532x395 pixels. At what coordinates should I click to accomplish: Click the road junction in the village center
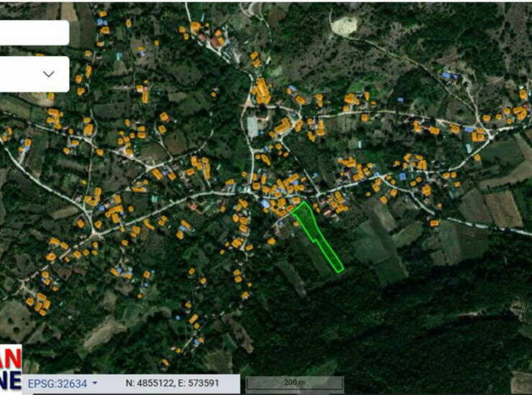[248, 191]
